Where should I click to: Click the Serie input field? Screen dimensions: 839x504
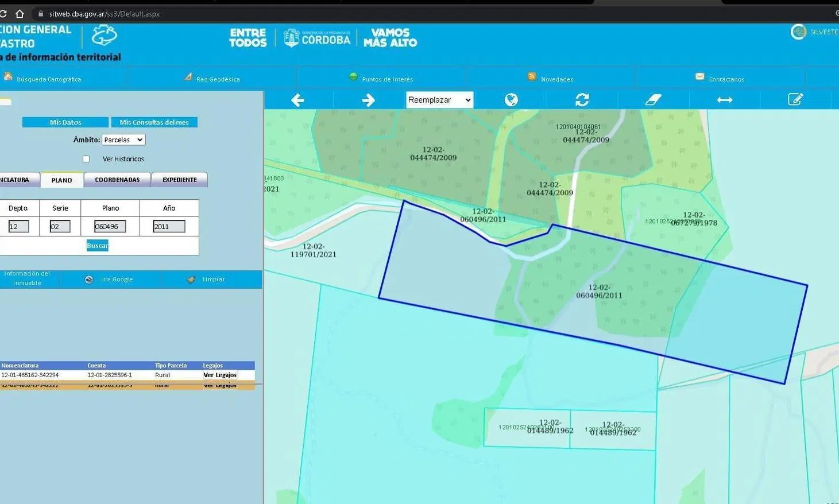(60, 226)
